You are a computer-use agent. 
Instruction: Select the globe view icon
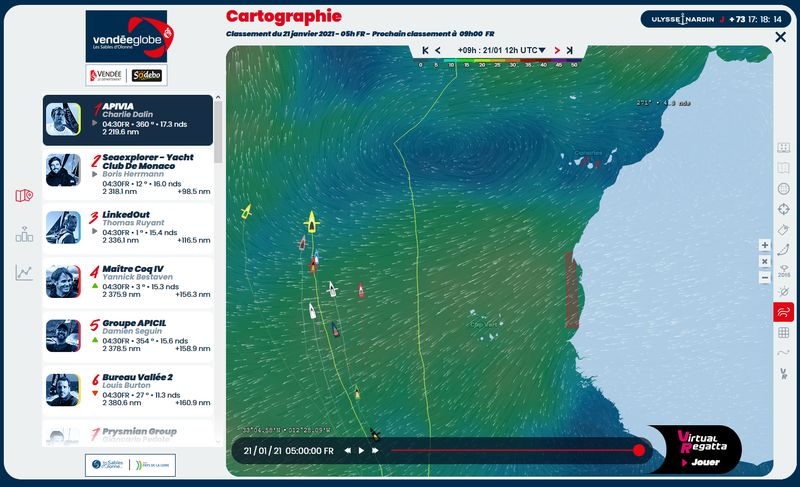(x=784, y=189)
